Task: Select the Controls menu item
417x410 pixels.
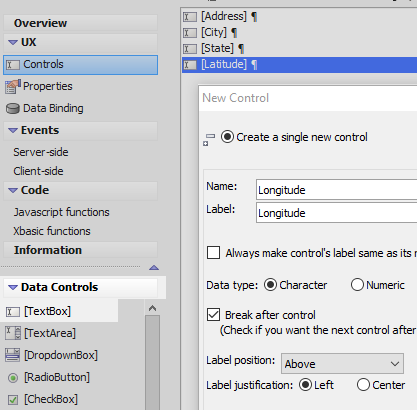Action: [x=80, y=65]
